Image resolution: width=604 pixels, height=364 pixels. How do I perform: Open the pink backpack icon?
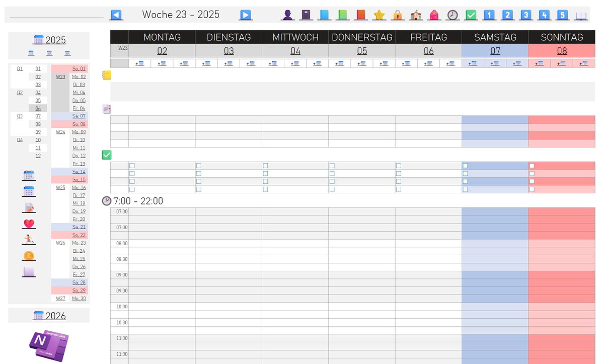[434, 15]
